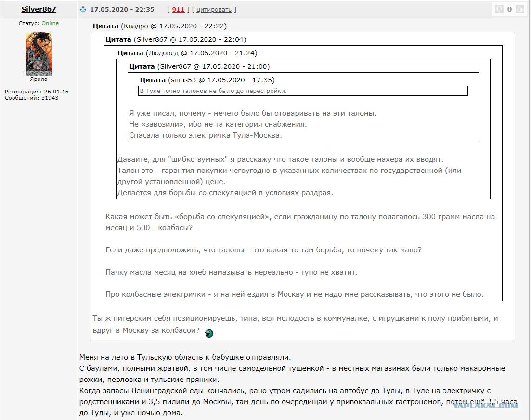The image size is (531, 420).
Task: Open the Silver867 profile link
Action: [x=39, y=9]
